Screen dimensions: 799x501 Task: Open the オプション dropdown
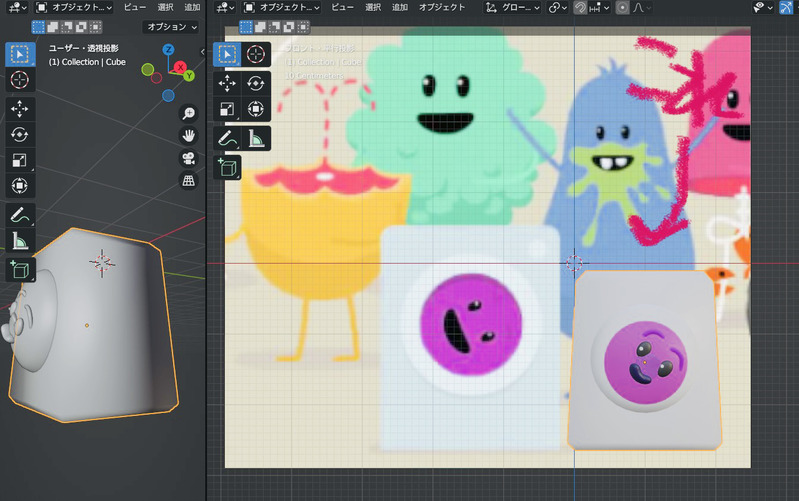(170, 27)
